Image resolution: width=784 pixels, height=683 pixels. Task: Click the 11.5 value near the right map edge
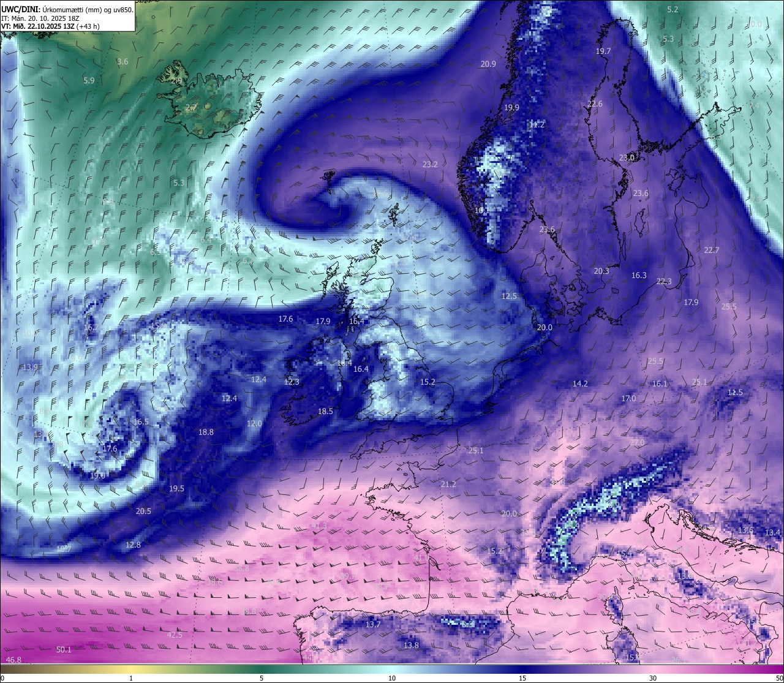pos(735,392)
